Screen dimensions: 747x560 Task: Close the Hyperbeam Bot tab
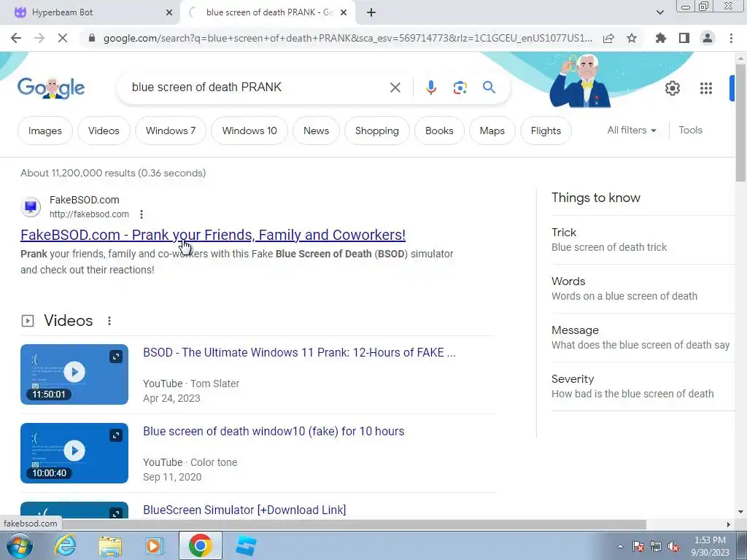coord(169,12)
